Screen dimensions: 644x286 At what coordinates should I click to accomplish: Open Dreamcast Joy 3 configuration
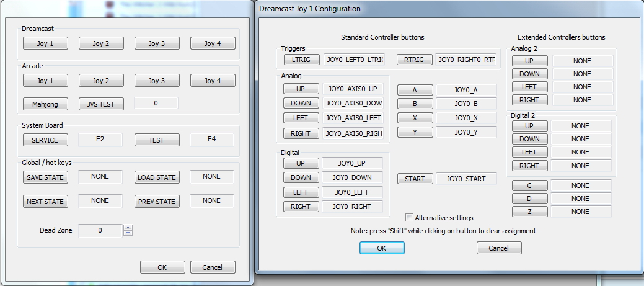157,43
